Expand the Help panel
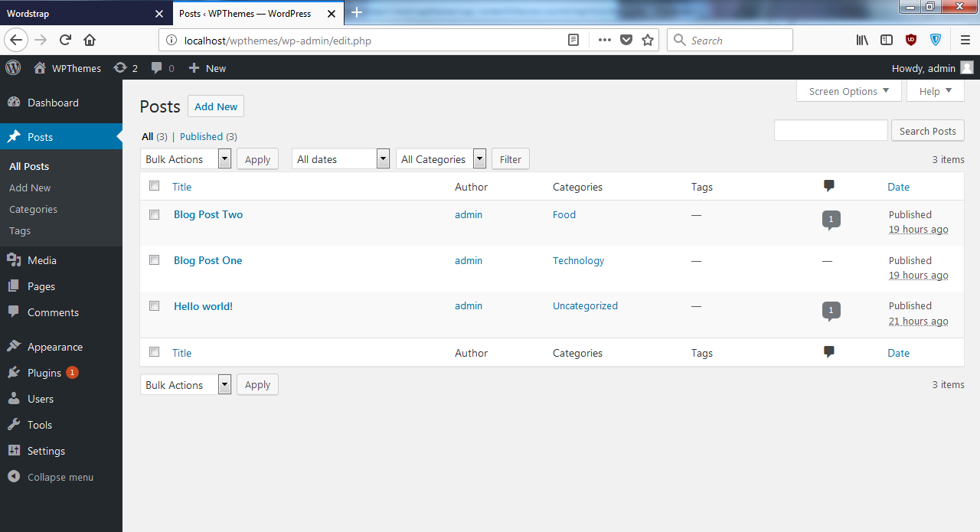Screen dimensions: 980x532 click(x=936, y=91)
